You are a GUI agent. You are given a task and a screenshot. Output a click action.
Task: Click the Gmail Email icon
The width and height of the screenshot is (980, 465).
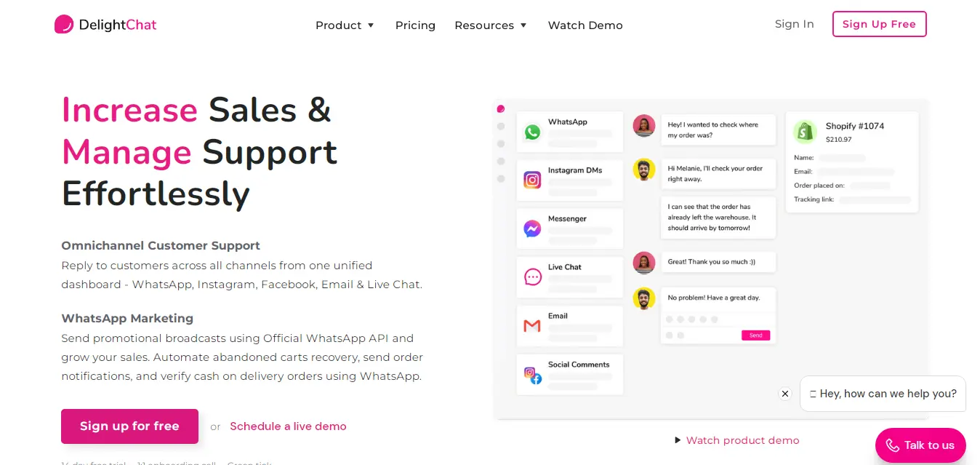point(533,326)
